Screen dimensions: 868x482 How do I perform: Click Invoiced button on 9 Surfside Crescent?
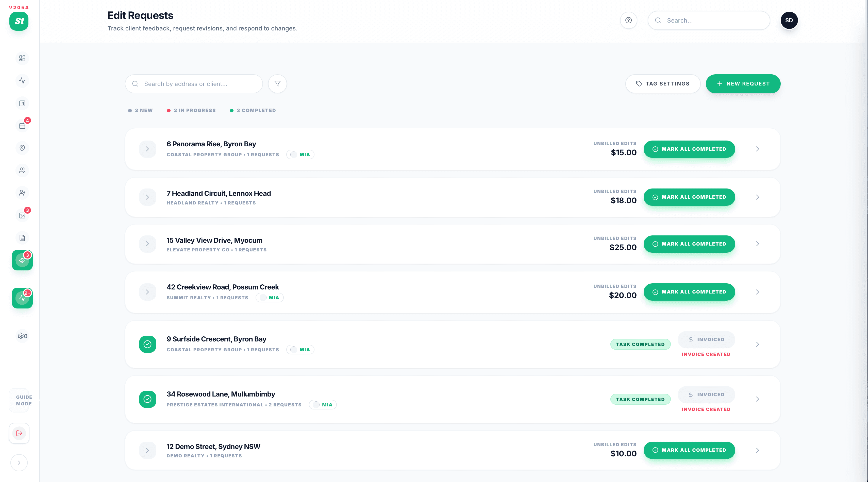(706, 339)
